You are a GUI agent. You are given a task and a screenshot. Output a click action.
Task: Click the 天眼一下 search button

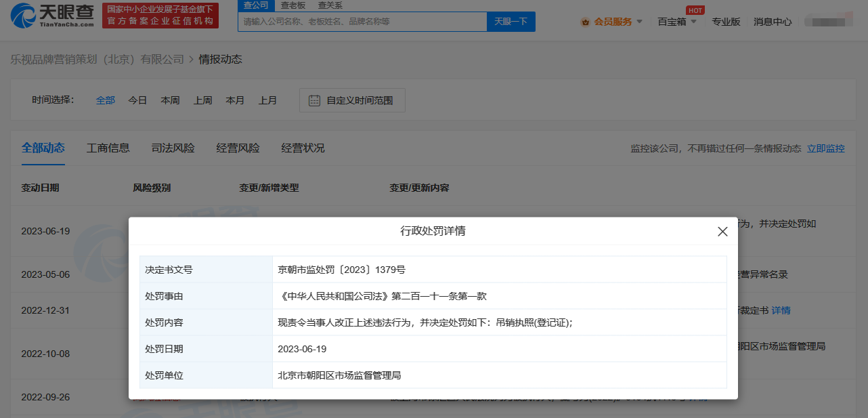(x=511, y=22)
